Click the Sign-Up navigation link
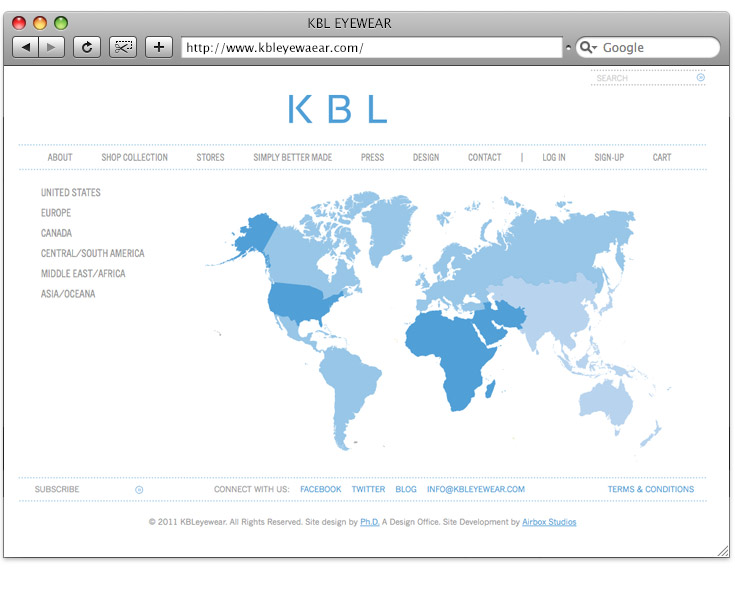The height and width of the screenshot is (592, 735). (x=609, y=158)
